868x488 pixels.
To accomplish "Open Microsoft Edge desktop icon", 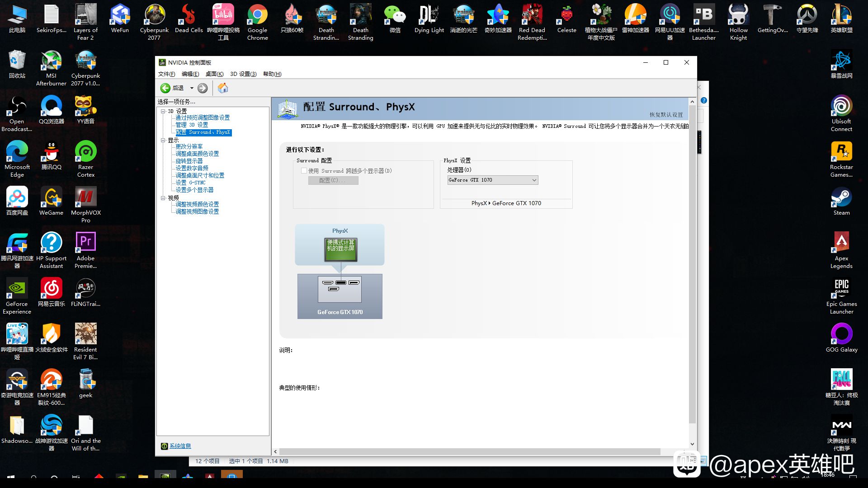I will point(17,159).
